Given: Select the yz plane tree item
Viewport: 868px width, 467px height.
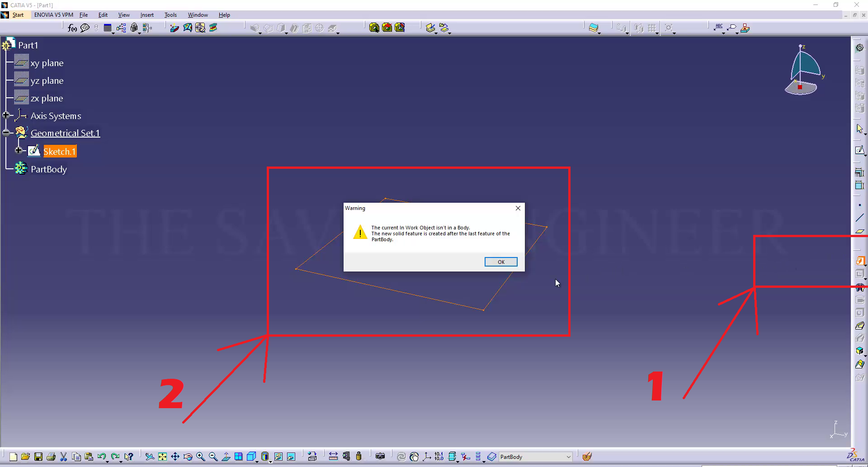Looking at the screenshot, I should tap(47, 81).
